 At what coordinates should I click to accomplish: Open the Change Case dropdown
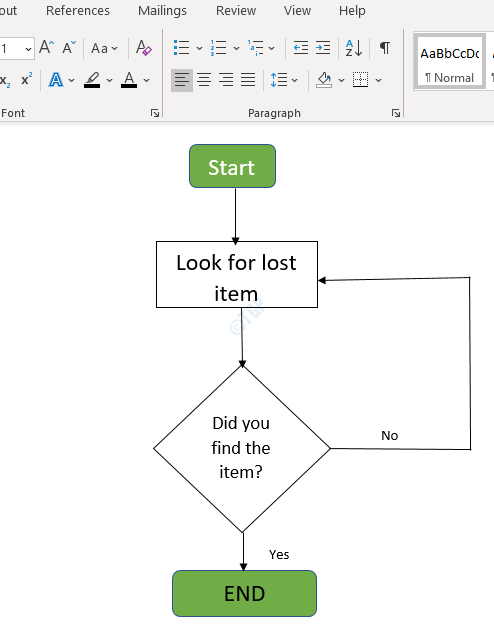coord(104,48)
